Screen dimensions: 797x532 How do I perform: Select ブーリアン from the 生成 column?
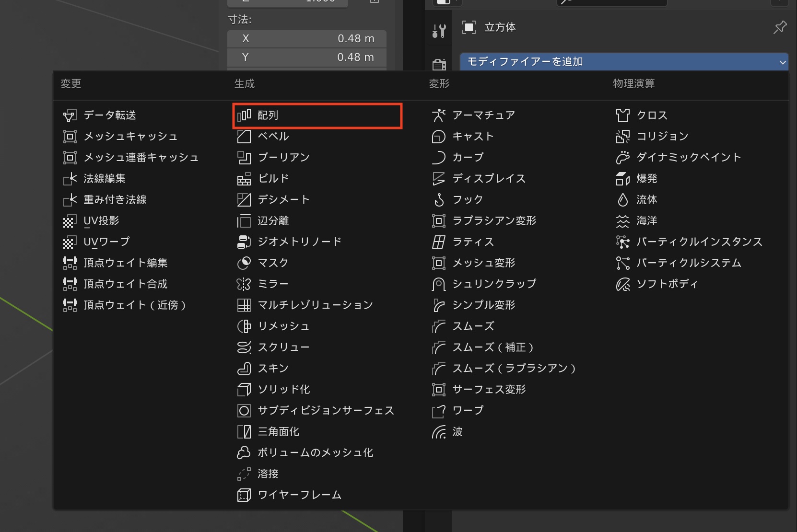tap(283, 158)
